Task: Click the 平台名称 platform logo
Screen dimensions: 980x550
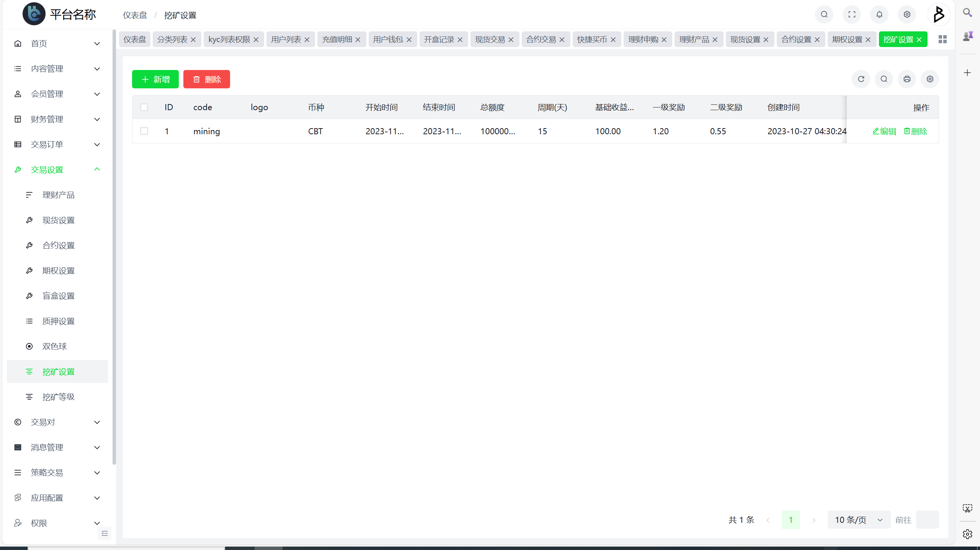Action: pos(34,14)
